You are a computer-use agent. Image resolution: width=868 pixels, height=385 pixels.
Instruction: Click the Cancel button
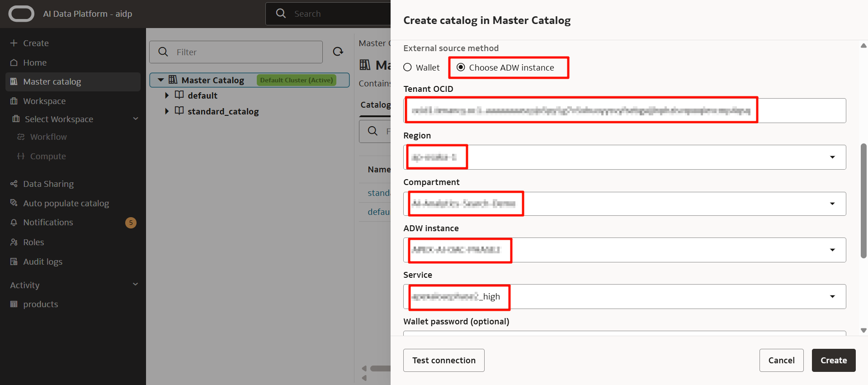pyautogui.click(x=781, y=360)
